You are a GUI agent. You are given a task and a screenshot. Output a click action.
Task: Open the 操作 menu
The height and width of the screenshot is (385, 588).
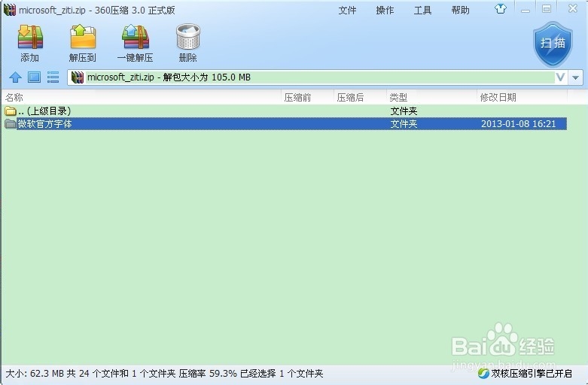[385, 10]
